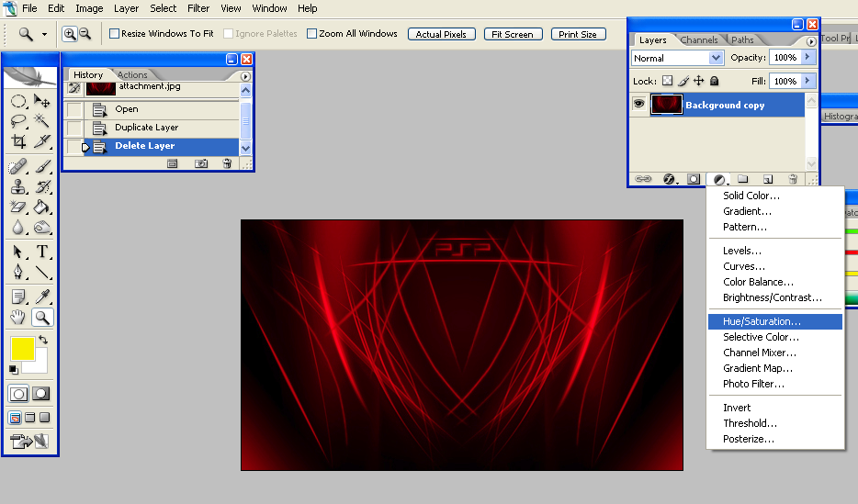Viewport: 858px width, 504px height.
Task: Select the Lasso tool
Action: click(x=18, y=121)
